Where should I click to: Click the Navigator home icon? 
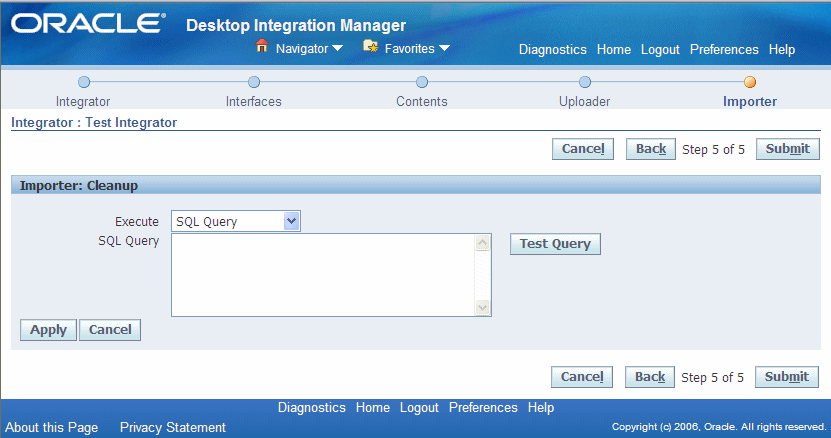262,46
